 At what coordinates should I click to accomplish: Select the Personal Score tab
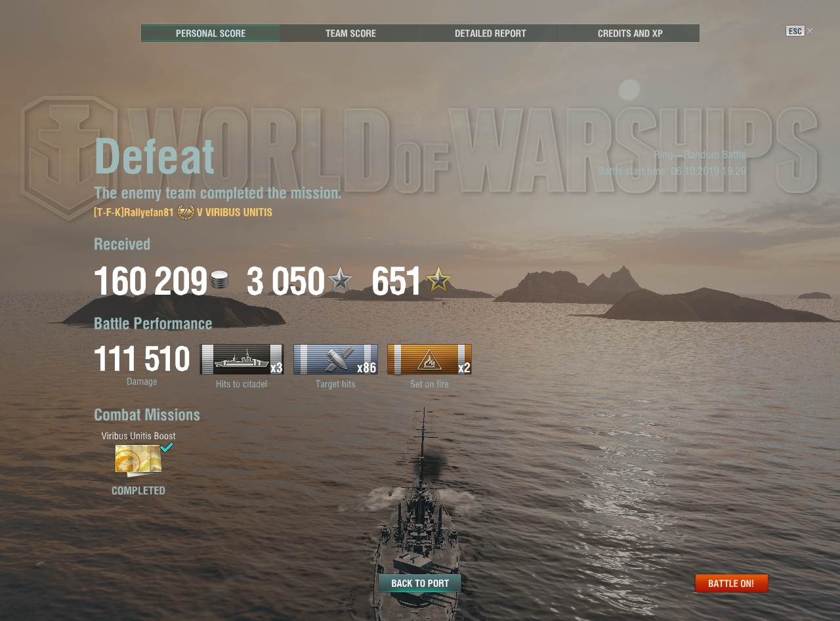[211, 33]
